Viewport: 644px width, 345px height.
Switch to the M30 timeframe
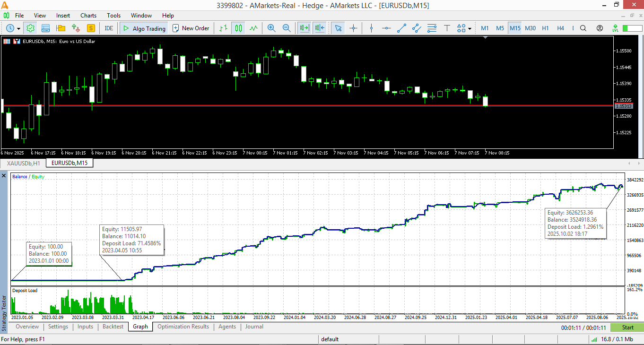click(530, 28)
